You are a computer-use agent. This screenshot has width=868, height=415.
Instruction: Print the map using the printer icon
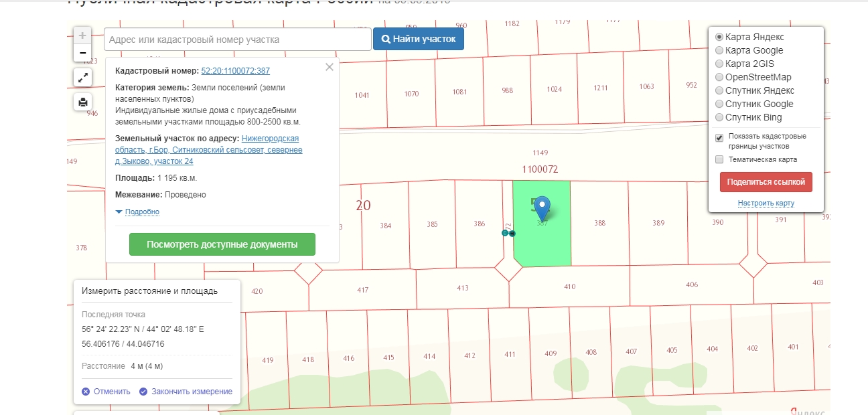click(82, 102)
